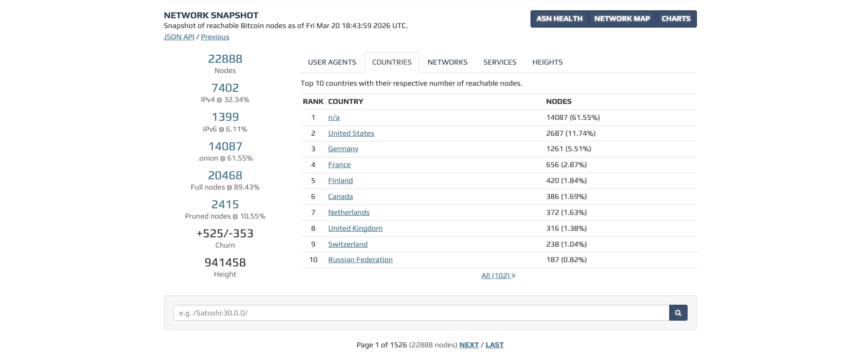Go to the NEXT page of nodes
Viewport: 868px width, 352px height.
tap(469, 345)
